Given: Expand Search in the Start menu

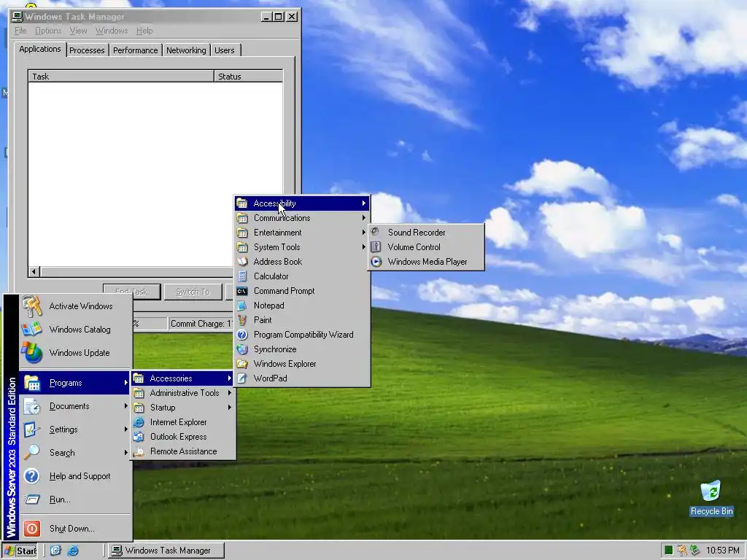Looking at the screenshot, I should point(75,453).
